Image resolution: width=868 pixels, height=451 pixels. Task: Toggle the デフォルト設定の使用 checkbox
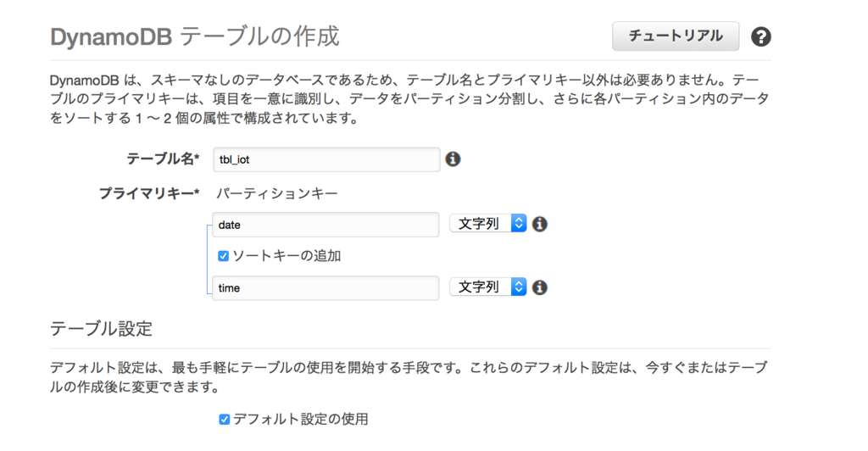(224, 420)
